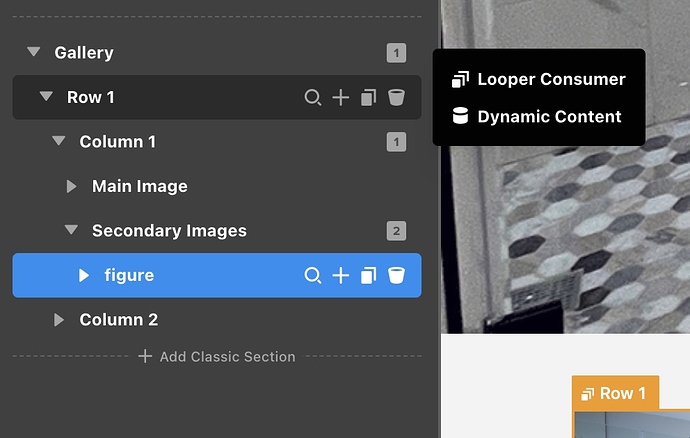
Task: Collapse the Row 1 tree arrow
Action: [x=46, y=97]
